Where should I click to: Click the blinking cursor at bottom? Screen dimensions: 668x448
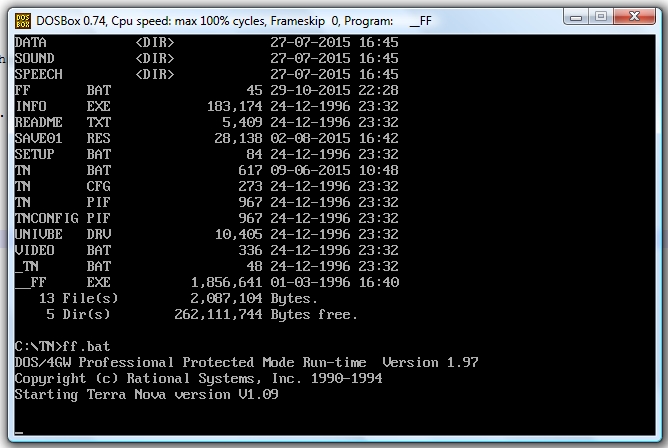pyautogui.click(x=19, y=433)
